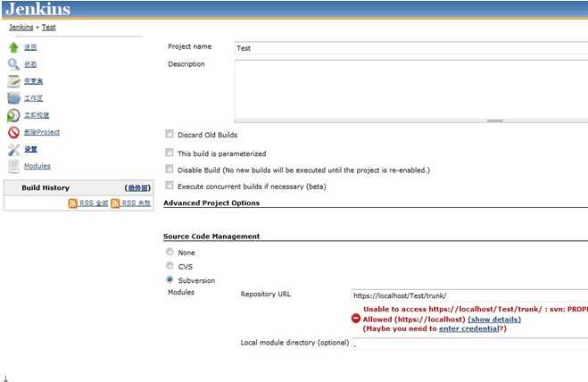The image size is (588, 382).
Task: Open trend link beside Build History
Action: [137, 188]
